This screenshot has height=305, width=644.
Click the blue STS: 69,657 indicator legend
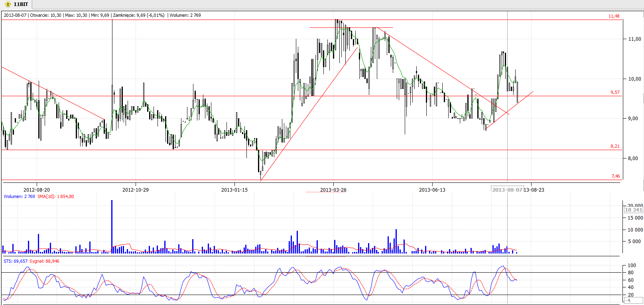(16, 261)
